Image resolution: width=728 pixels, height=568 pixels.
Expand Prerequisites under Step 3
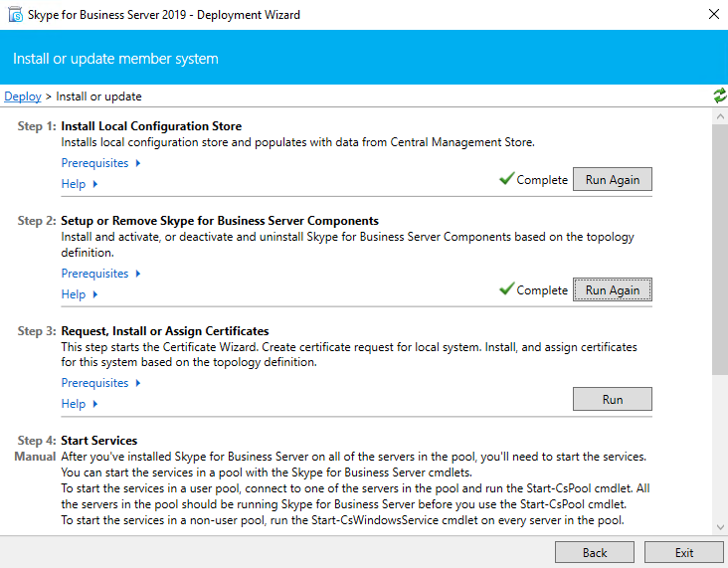(x=100, y=383)
